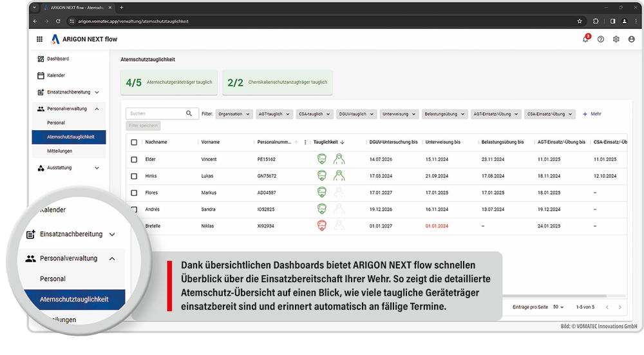Click the Filter speichern button
Screen dimensions: 644x355
(143, 126)
